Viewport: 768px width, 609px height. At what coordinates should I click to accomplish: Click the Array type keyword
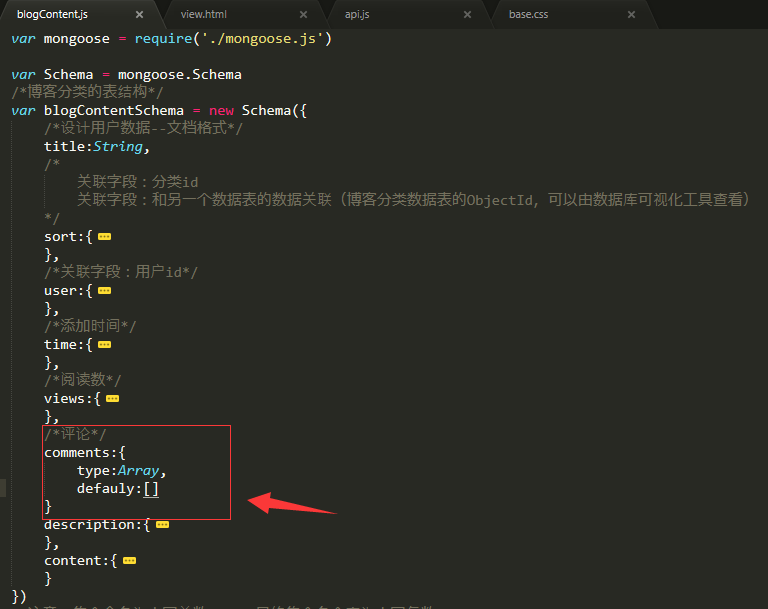pos(139,471)
